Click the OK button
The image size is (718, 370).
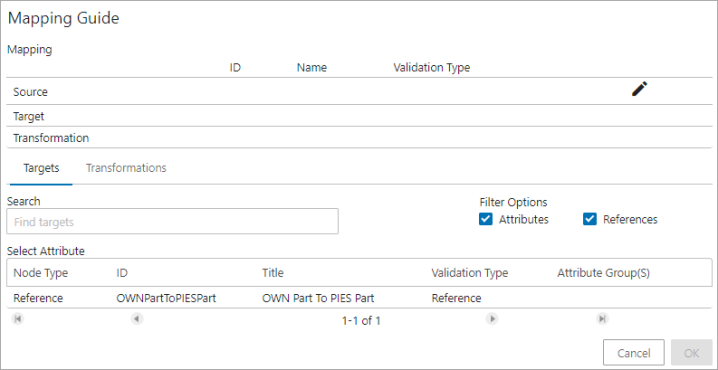click(x=691, y=353)
